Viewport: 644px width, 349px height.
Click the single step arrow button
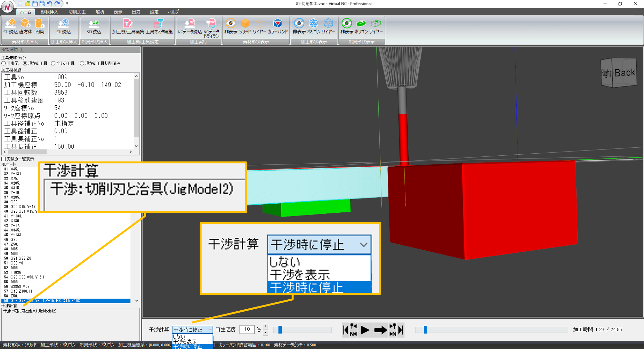(381, 330)
